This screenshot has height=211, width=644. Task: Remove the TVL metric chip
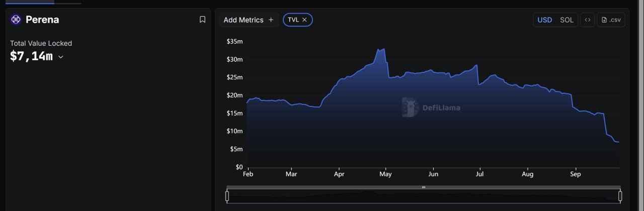tap(304, 20)
